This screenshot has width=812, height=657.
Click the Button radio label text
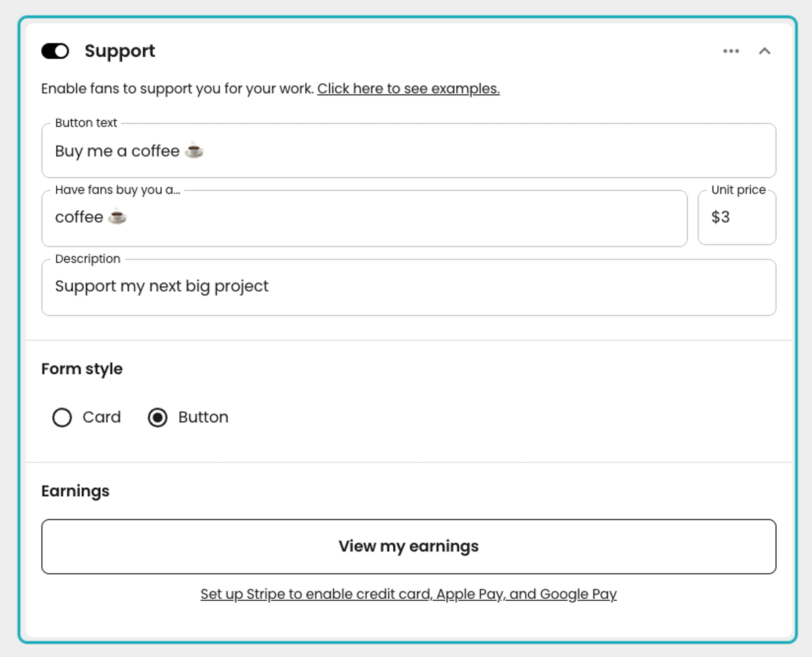point(203,417)
